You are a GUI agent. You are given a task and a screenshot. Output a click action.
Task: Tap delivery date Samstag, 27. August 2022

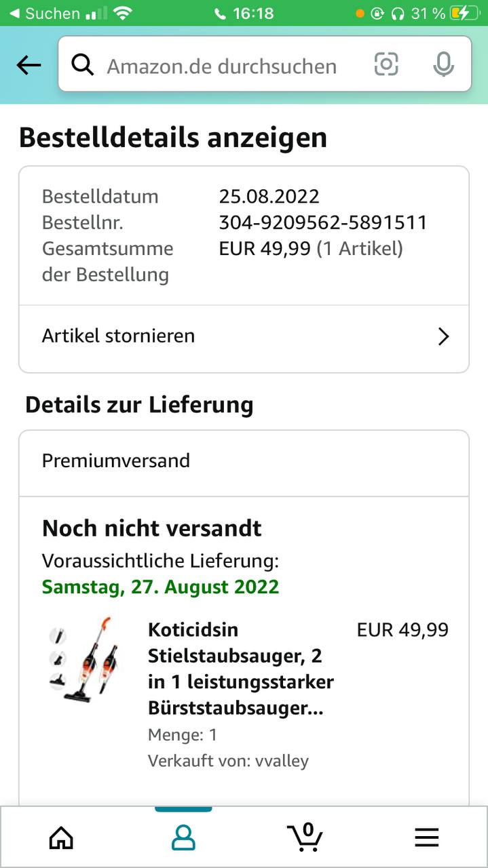160,587
